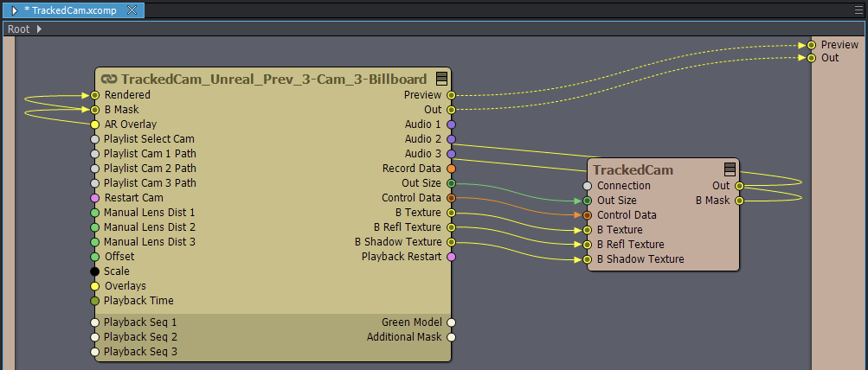Open the TrackedCam node menu icon
The width and height of the screenshot is (868, 370).
click(x=730, y=169)
